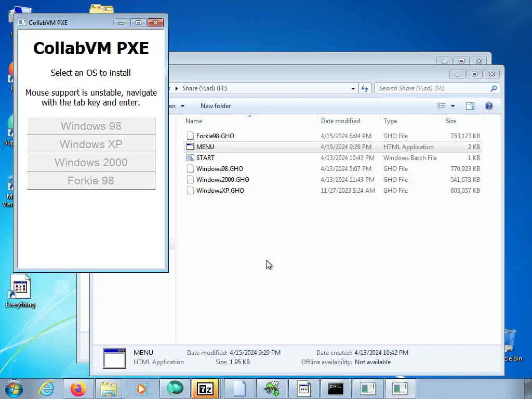Click the Show desktop button
Viewport: 532px width, 399px height.
[528, 389]
